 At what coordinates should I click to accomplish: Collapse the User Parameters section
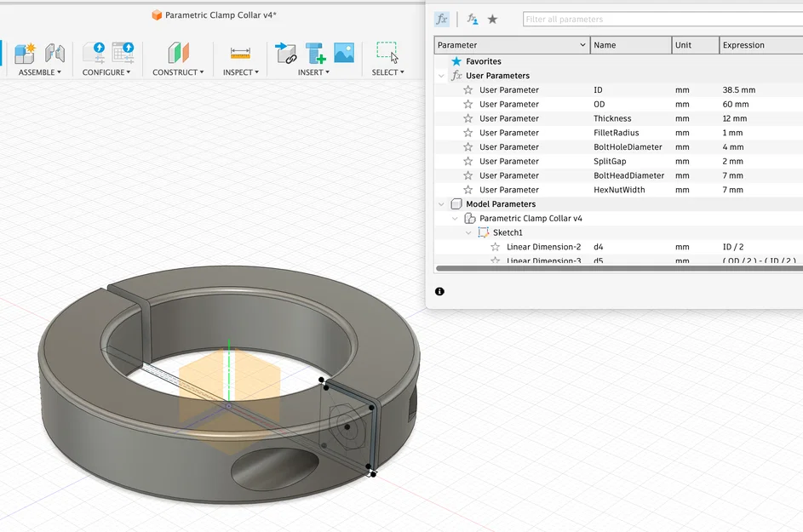(x=441, y=75)
